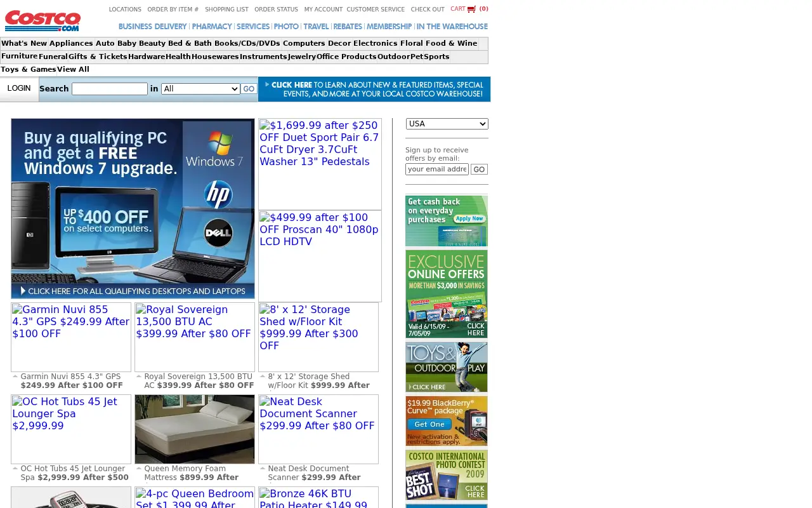This screenshot has width=812, height=508.
Task: Open the shopping cart icon
Action: (471, 9)
